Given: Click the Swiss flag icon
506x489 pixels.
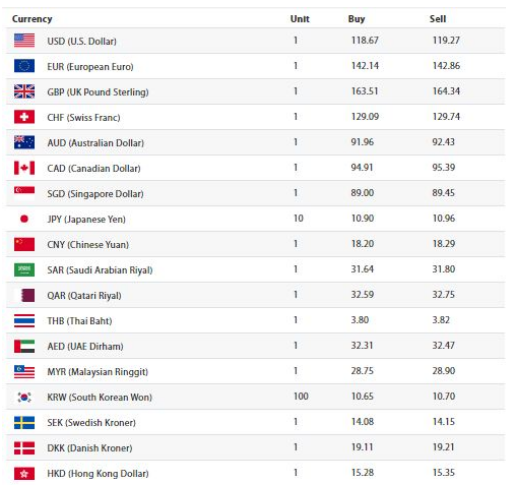Looking at the screenshot, I should [24, 117].
